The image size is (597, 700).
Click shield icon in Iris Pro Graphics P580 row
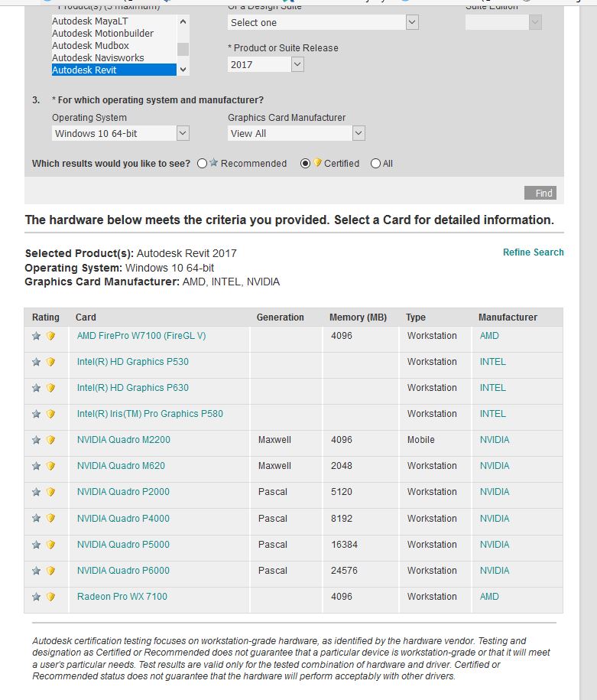click(50, 415)
